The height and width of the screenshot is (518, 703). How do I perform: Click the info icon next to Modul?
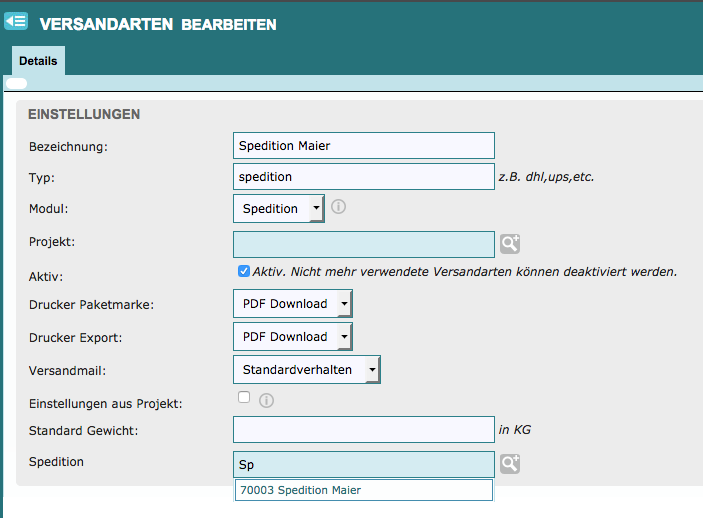tap(338, 208)
